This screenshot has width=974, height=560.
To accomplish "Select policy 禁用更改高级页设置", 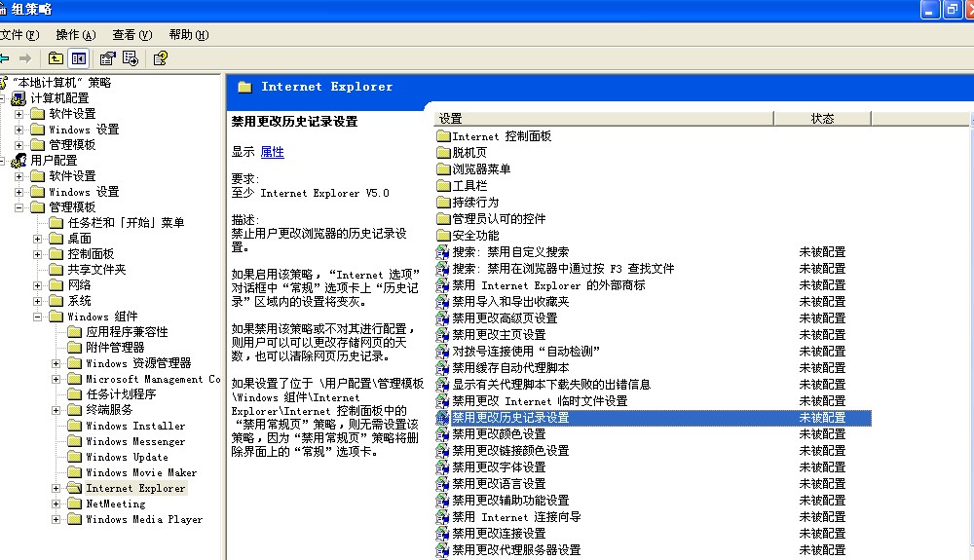I will [505, 317].
